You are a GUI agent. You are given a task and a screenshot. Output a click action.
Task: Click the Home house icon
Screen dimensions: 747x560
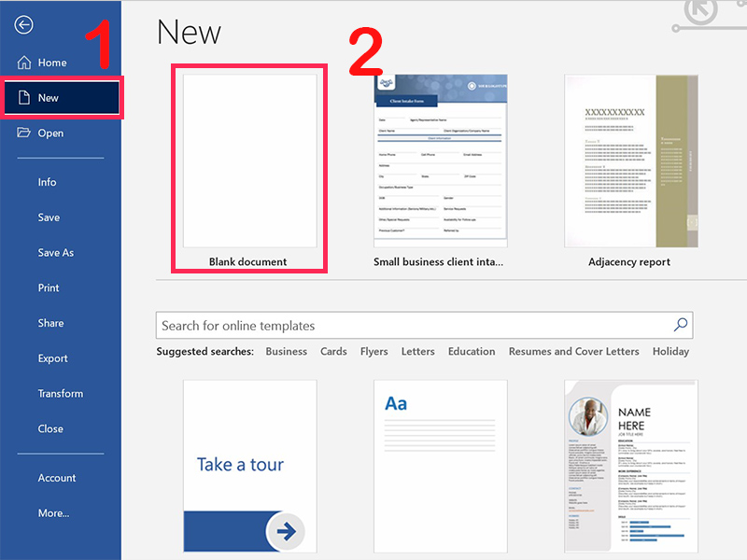point(24,63)
